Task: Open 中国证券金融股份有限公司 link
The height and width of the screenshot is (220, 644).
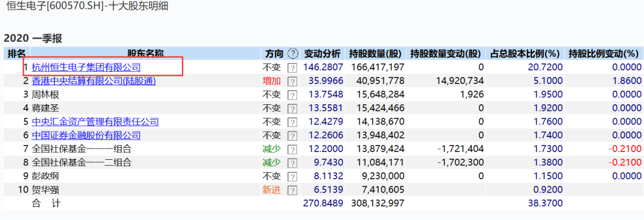Action: click(x=86, y=135)
